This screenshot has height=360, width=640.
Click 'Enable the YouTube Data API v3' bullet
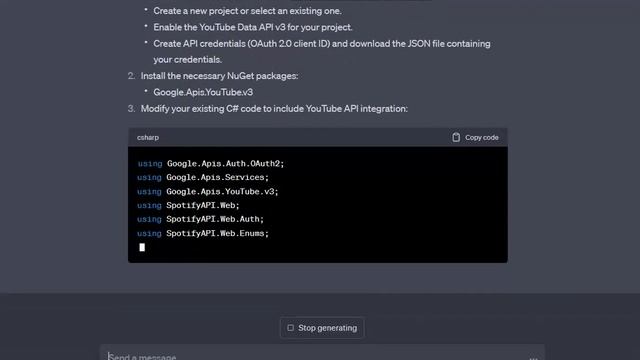[x=253, y=27]
